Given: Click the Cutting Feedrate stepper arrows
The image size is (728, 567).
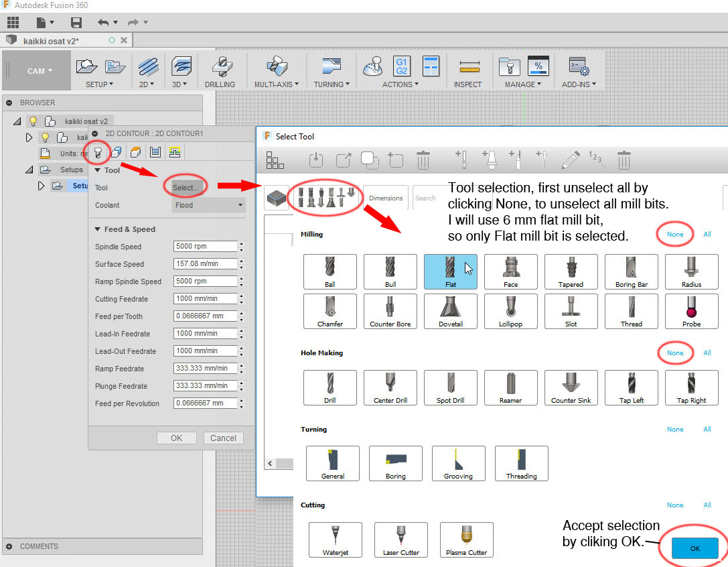Looking at the screenshot, I should (241, 298).
